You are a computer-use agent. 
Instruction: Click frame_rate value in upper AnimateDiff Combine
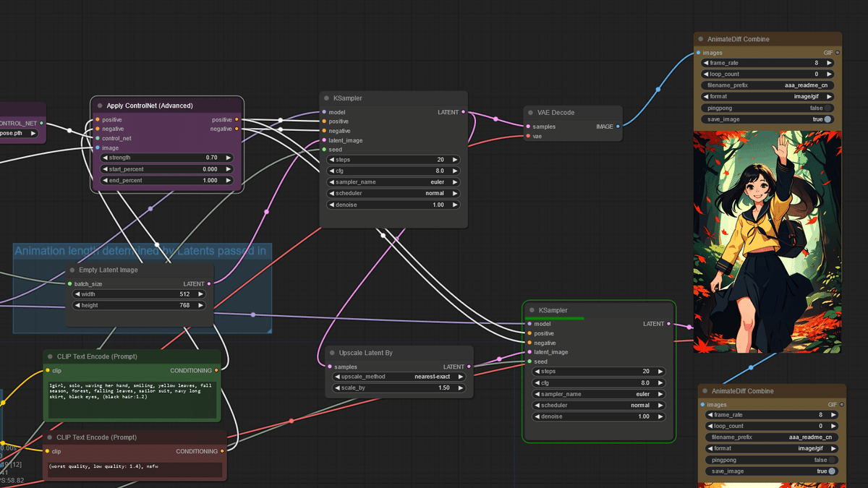pos(767,63)
